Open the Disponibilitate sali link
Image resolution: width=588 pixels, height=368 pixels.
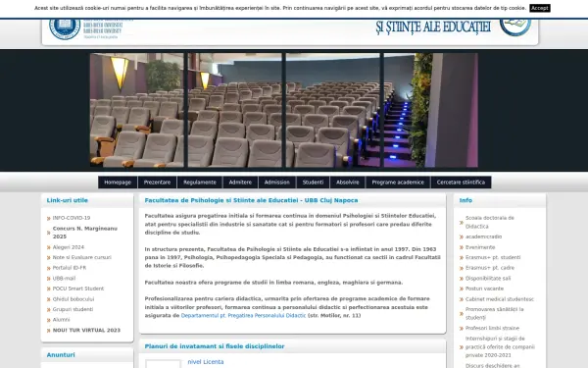pos(488,279)
